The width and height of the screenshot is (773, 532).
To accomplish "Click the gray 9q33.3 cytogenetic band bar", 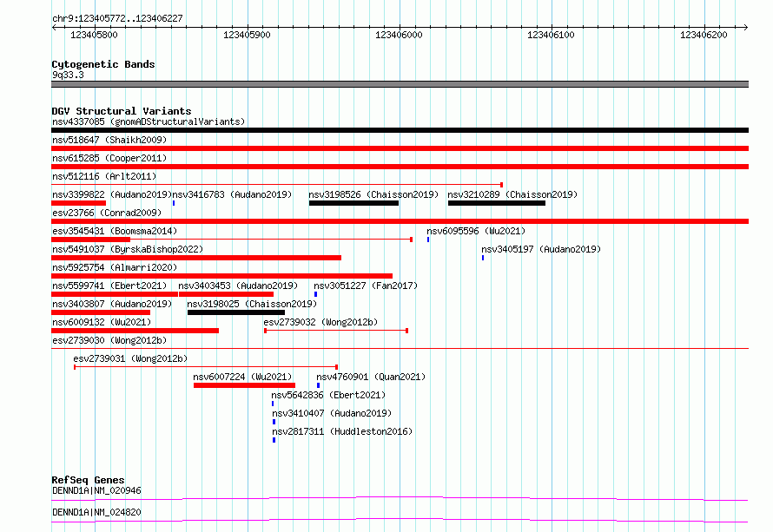I will click(x=400, y=84).
